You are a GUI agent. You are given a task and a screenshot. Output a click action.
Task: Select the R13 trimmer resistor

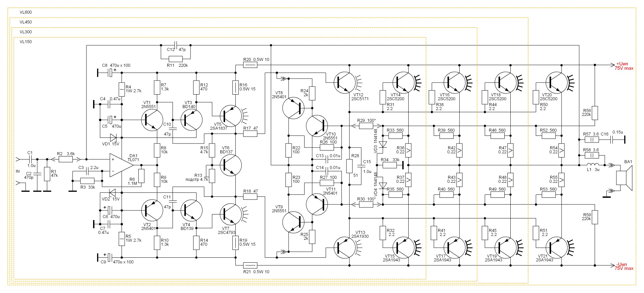(212, 176)
